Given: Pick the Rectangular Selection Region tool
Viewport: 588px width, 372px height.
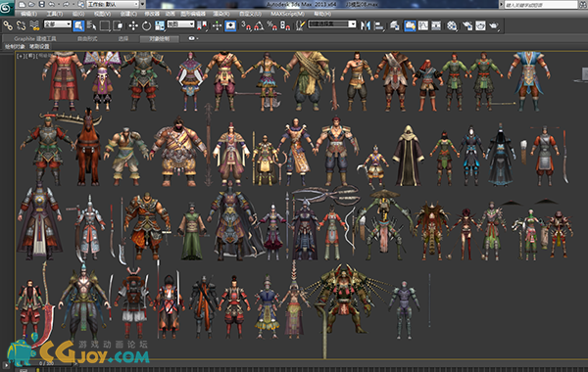Looking at the screenshot, I should 105,25.
